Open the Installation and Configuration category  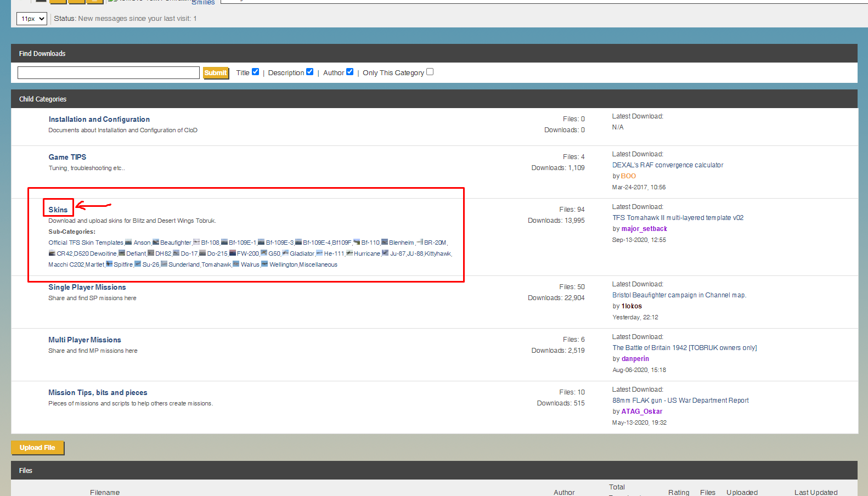[x=99, y=119]
